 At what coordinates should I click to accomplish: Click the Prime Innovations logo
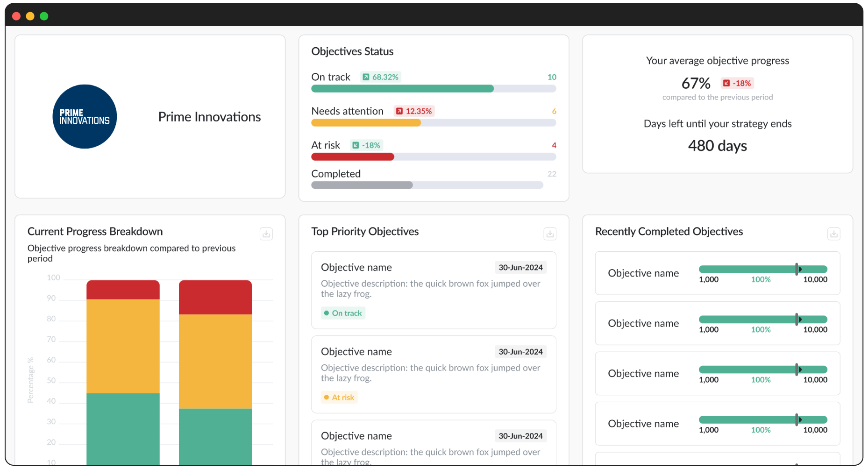[85, 116]
